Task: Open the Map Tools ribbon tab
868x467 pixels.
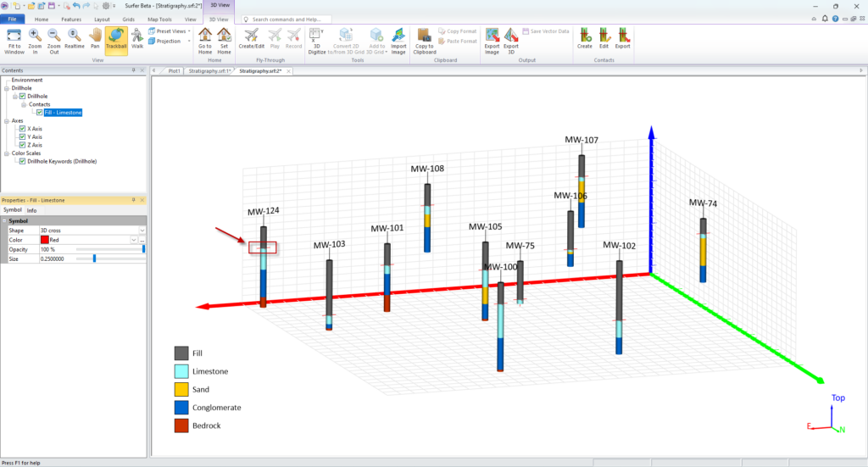Action: click(x=159, y=18)
